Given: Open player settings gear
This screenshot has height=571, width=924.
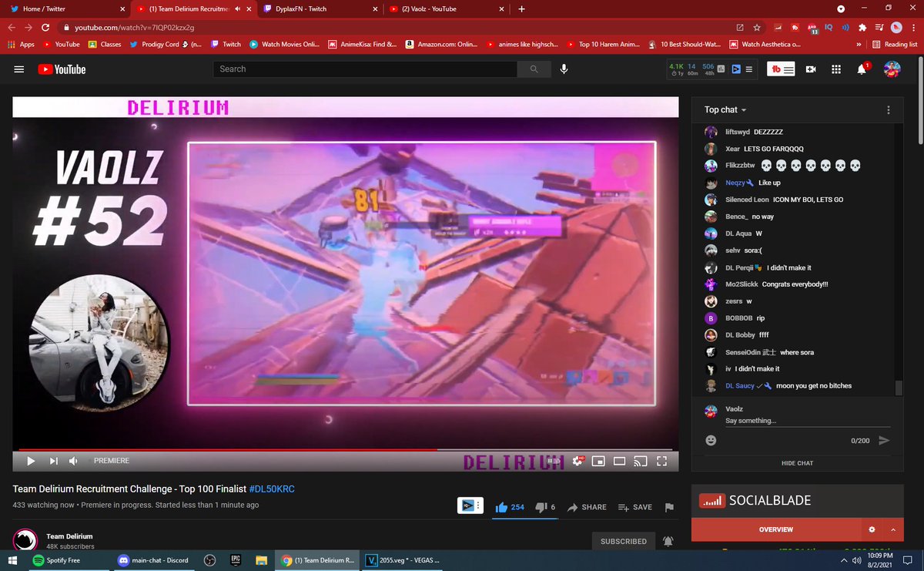Looking at the screenshot, I should coord(578,461).
